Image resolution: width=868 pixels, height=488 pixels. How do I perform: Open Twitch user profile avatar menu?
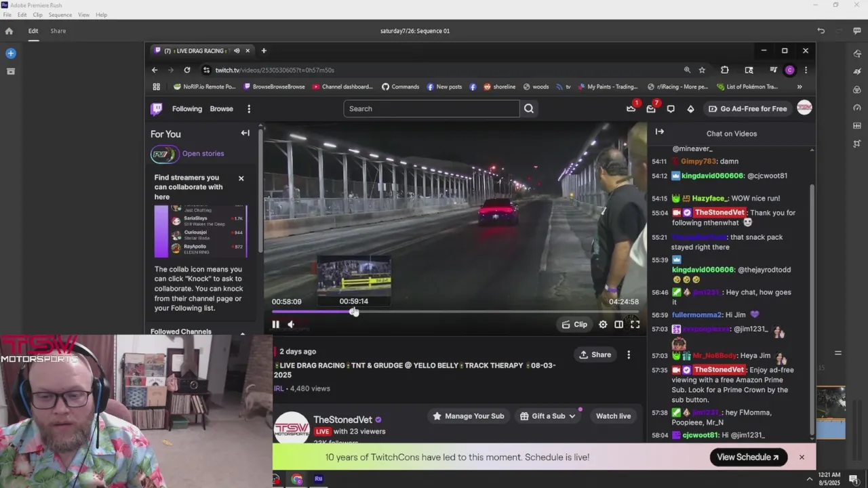click(x=804, y=108)
